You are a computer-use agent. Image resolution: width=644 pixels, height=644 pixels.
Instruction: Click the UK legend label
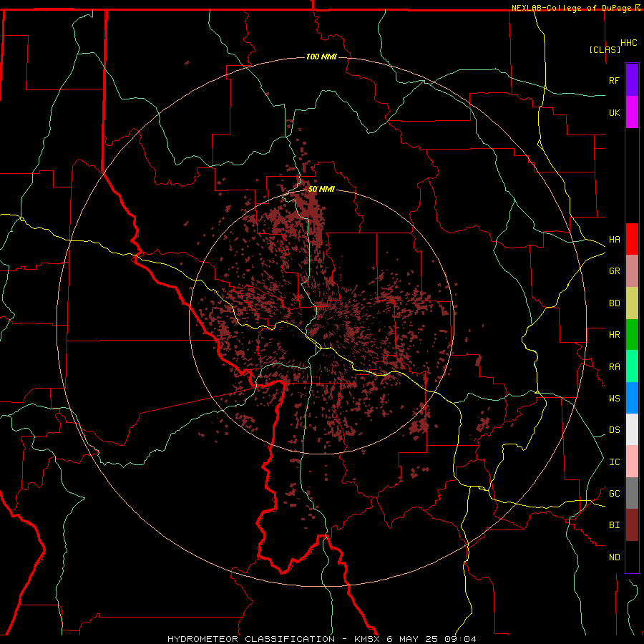615,112
